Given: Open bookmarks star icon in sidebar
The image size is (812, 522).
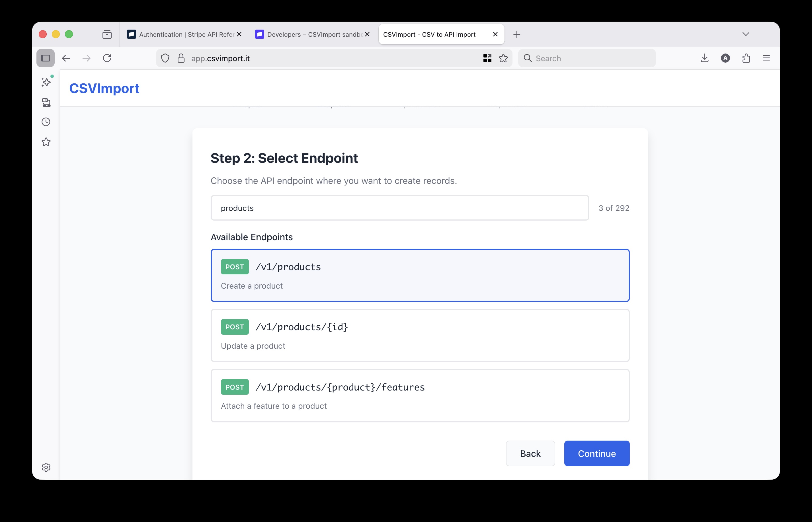Looking at the screenshot, I should tap(46, 142).
